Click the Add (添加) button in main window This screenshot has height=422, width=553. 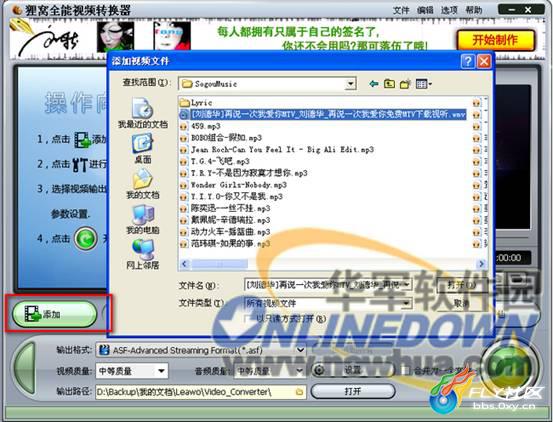pyautogui.click(x=55, y=314)
